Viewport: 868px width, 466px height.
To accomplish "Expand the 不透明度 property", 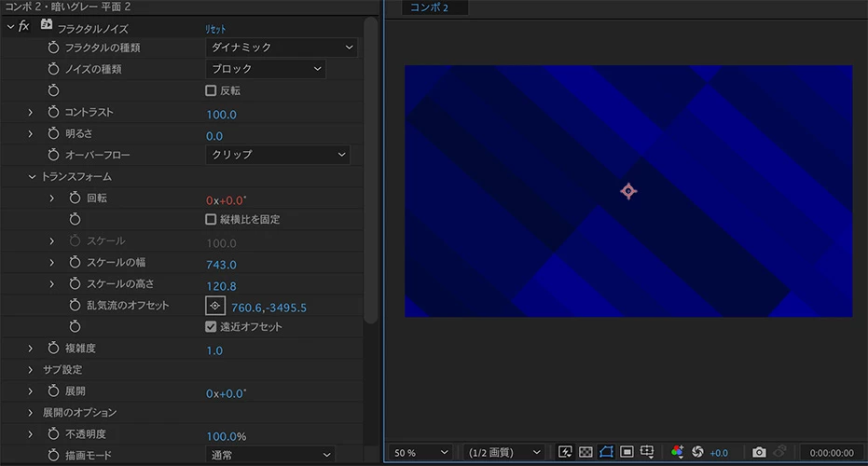I will click(x=31, y=434).
